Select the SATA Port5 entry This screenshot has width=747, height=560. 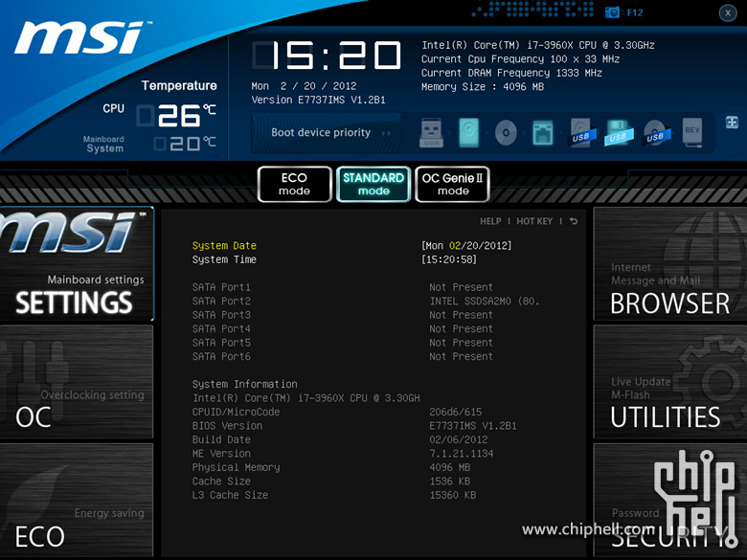[343, 343]
